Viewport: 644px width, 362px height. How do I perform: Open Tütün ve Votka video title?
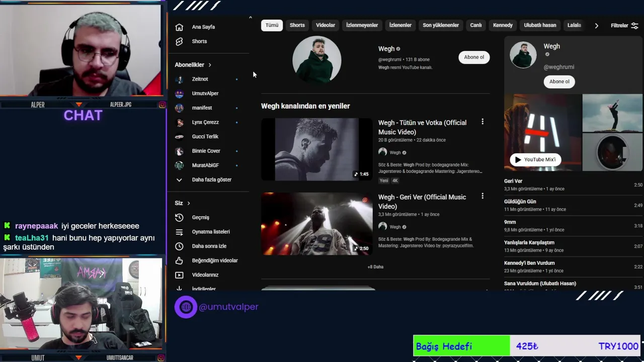[423, 127]
